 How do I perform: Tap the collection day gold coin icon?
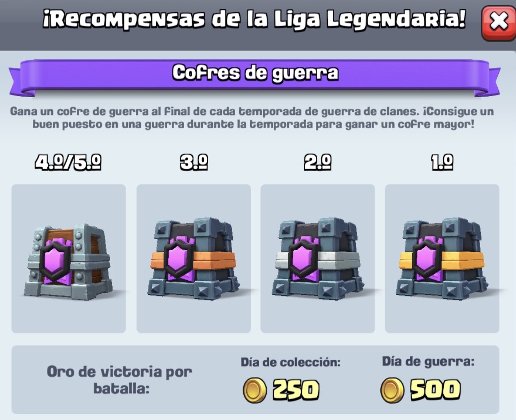point(254,390)
